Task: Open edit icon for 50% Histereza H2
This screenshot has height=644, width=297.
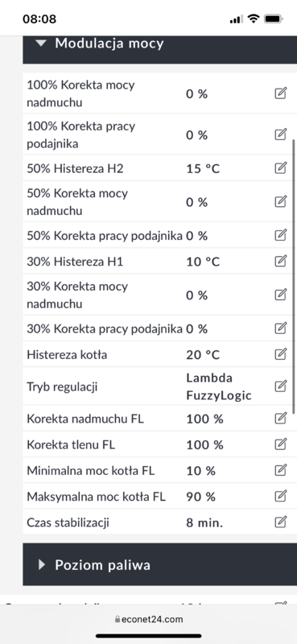Action: (280, 168)
